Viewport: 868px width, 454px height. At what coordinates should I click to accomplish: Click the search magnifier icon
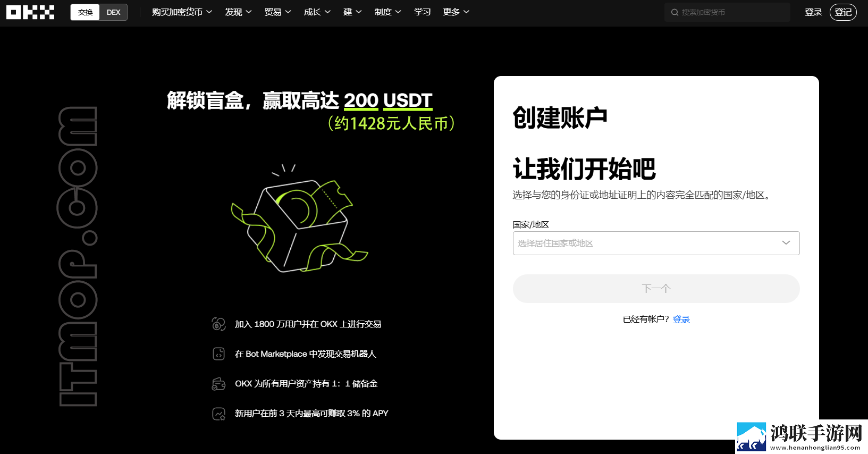pyautogui.click(x=675, y=12)
